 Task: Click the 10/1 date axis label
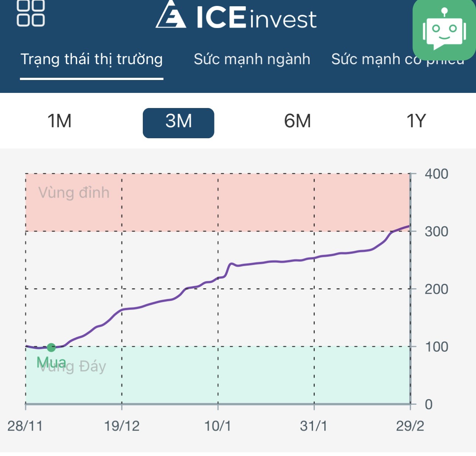(218, 426)
